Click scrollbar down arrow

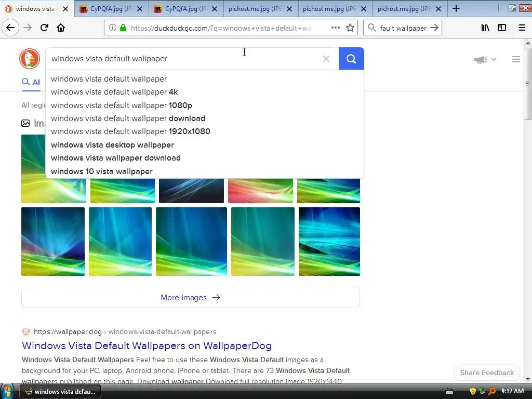click(x=528, y=379)
